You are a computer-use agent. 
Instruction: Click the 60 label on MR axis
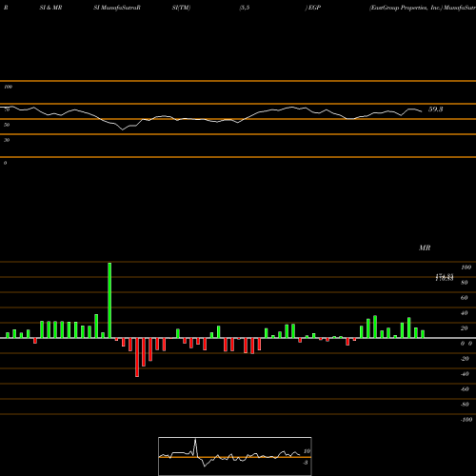pyautogui.click(x=464, y=298)
